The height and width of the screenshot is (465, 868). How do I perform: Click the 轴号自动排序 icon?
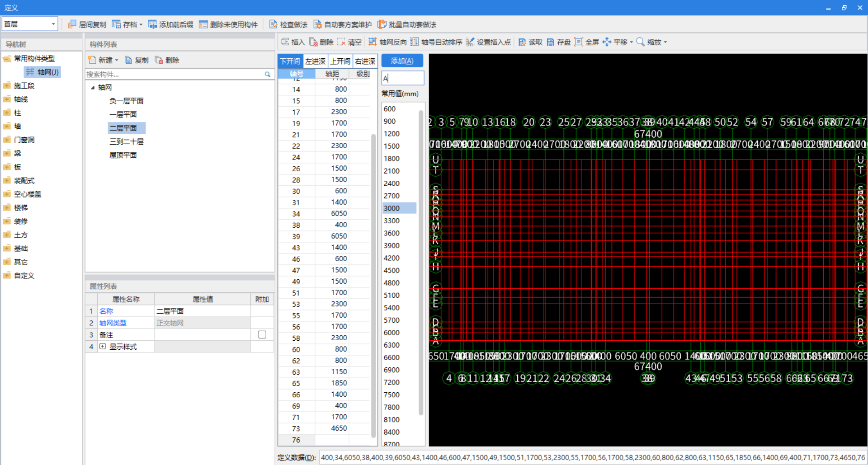pos(414,42)
